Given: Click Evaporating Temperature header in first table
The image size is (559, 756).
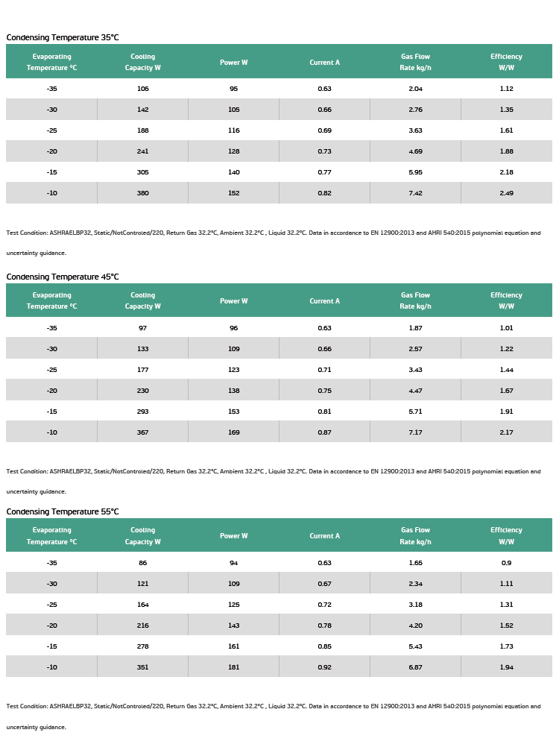Looking at the screenshot, I should pyautogui.click(x=51, y=62).
